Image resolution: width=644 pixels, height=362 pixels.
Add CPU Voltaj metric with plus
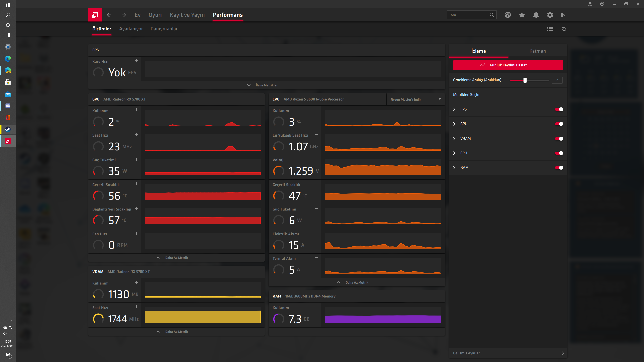[x=317, y=159]
